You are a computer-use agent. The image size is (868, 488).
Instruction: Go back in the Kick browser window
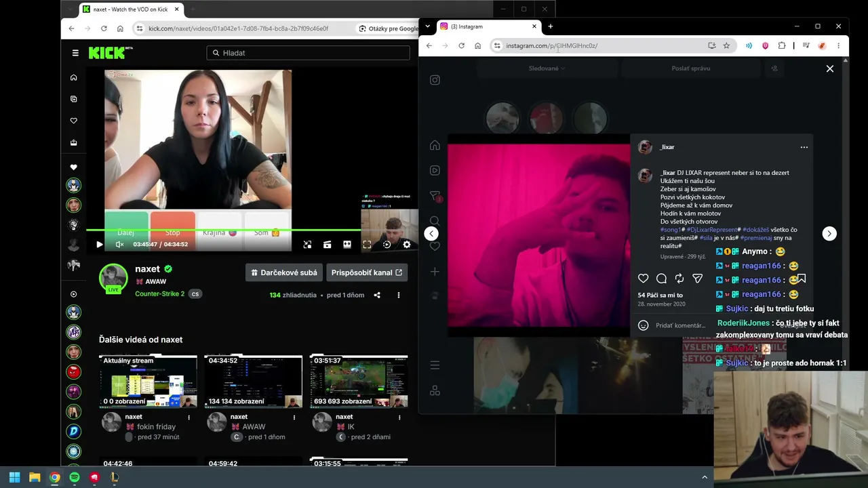pos(71,28)
